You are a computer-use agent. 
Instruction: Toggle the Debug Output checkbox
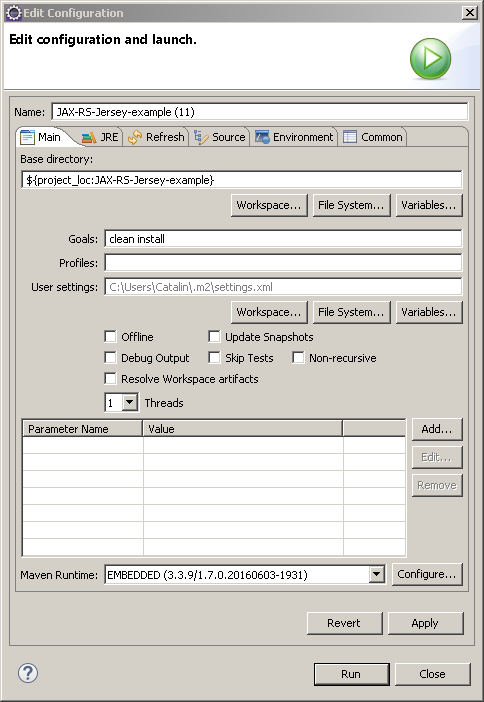tap(110, 357)
